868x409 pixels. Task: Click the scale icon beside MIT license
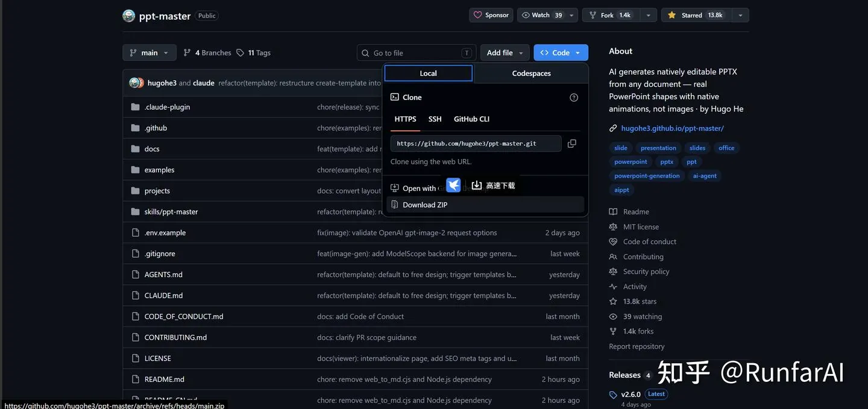(613, 227)
